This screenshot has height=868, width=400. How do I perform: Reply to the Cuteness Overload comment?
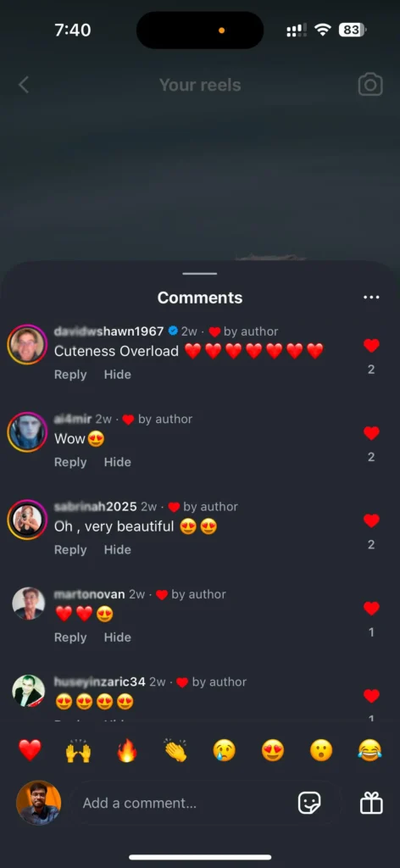click(x=70, y=374)
